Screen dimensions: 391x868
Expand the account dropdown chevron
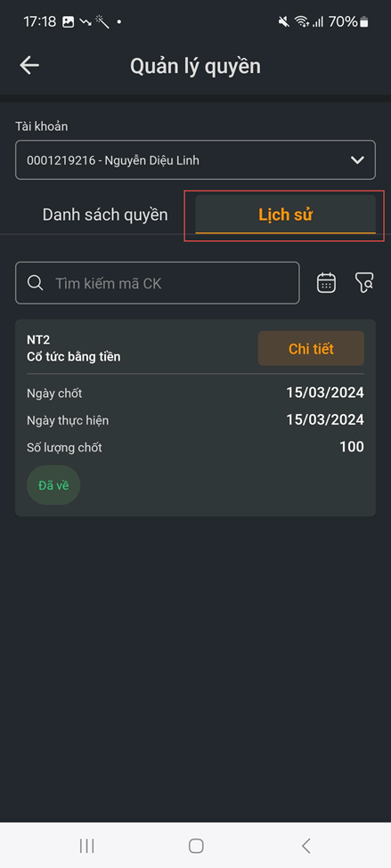(x=358, y=160)
